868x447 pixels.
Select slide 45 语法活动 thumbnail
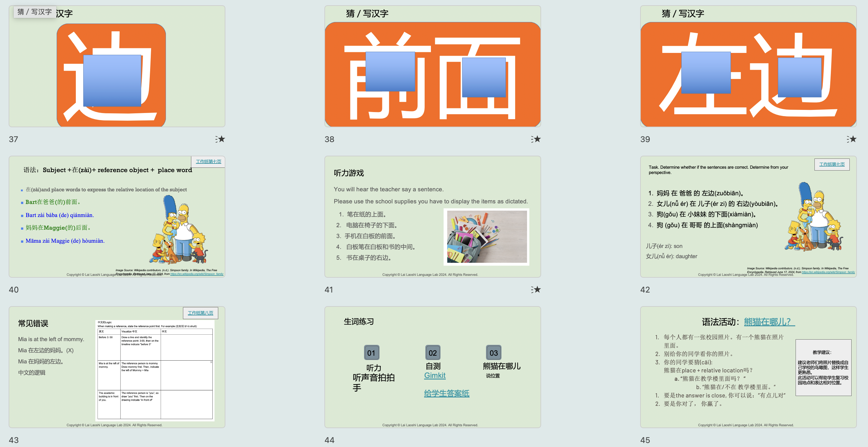[x=748, y=367]
